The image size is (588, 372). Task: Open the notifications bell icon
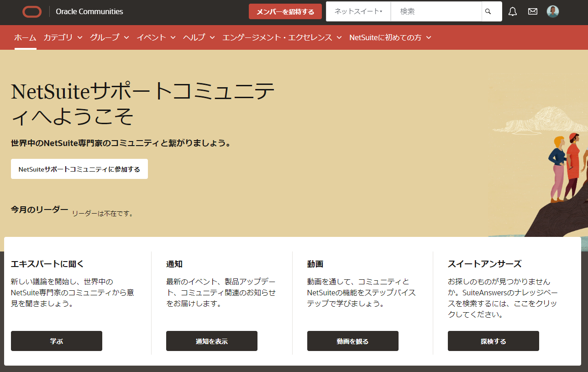(x=513, y=11)
